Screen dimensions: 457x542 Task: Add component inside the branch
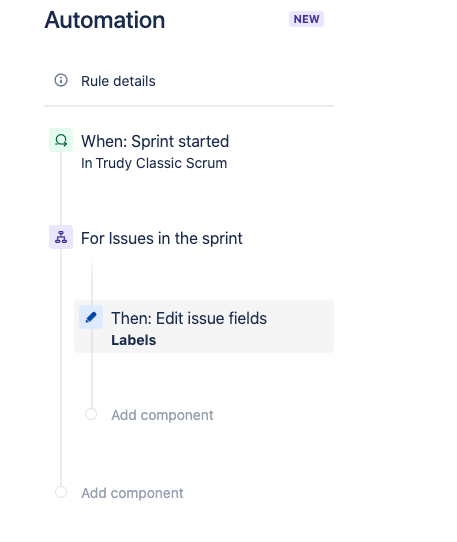pyautogui.click(x=162, y=415)
